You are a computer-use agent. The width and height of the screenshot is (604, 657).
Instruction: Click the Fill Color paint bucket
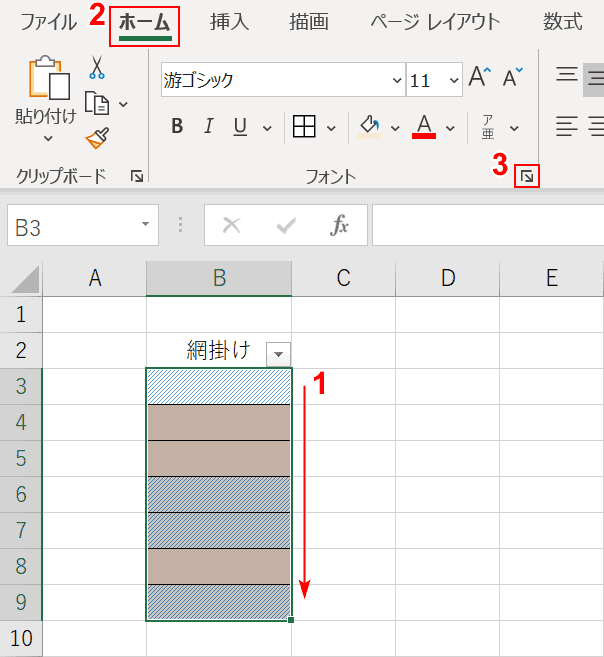(x=369, y=127)
